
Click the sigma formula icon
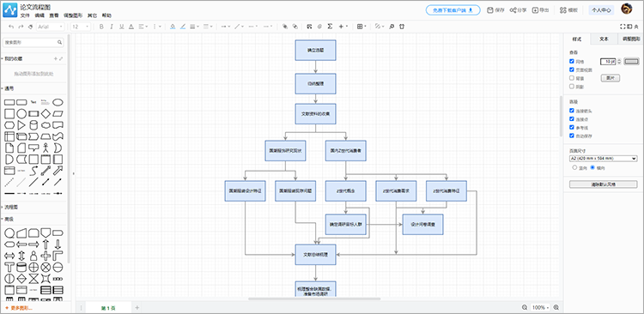coord(330,27)
